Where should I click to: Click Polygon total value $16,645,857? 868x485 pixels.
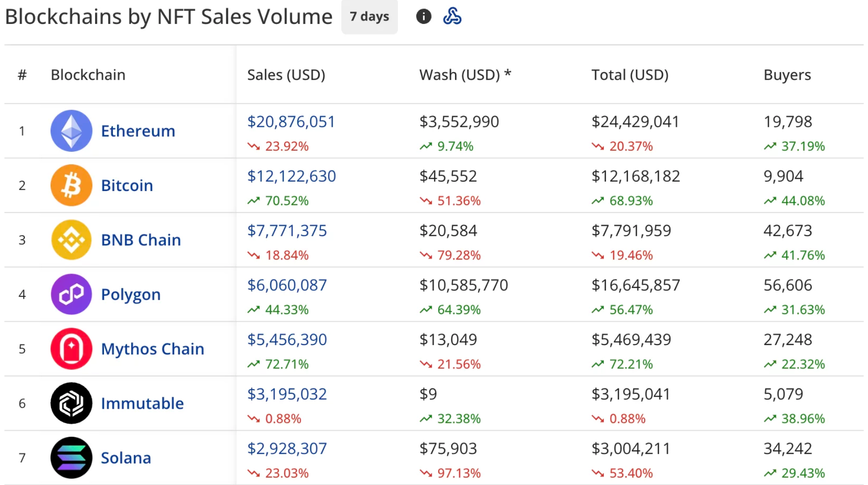point(636,285)
